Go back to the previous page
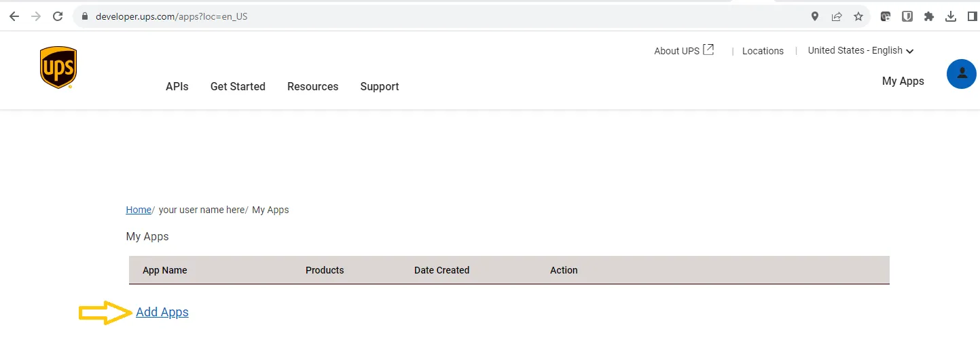Screen dimensions: 980x338 click(14, 16)
